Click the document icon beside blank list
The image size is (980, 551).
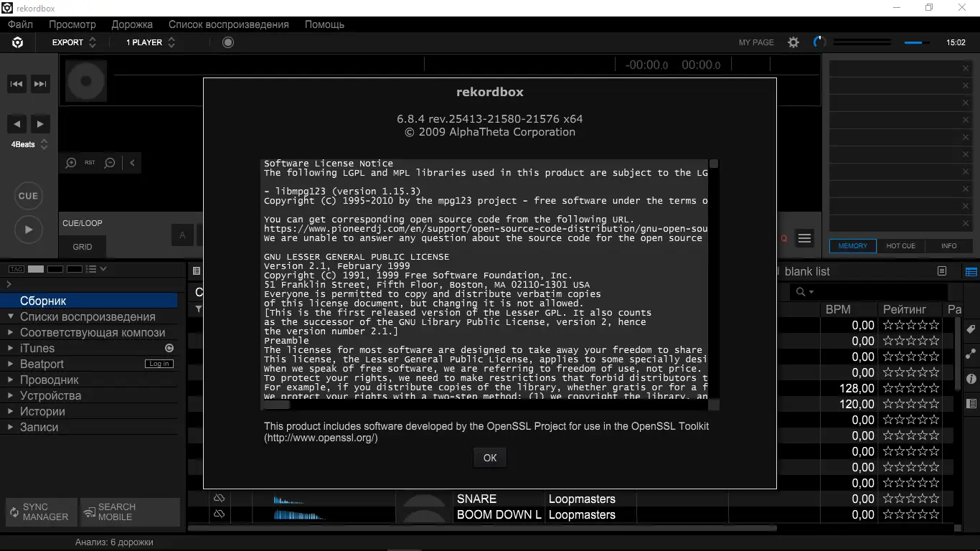pyautogui.click(x=942, y=271)
